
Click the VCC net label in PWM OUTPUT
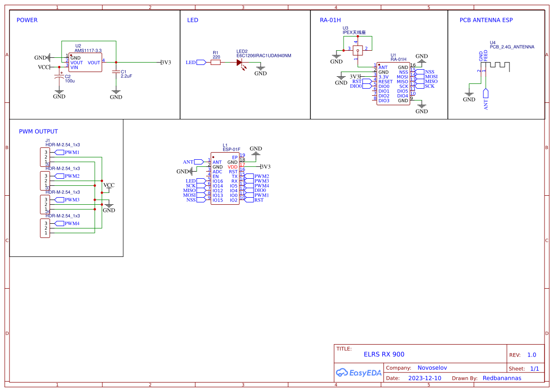(x=108, y=185)
